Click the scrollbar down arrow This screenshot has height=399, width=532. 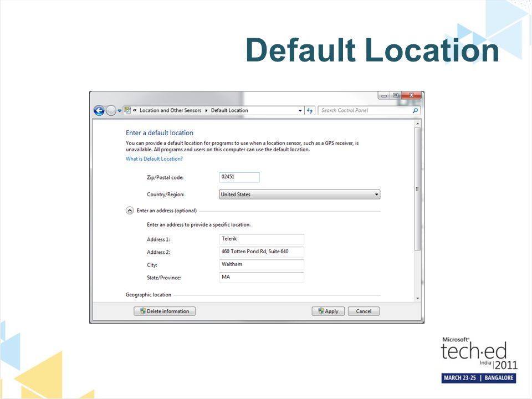click(x=418, y=298)
